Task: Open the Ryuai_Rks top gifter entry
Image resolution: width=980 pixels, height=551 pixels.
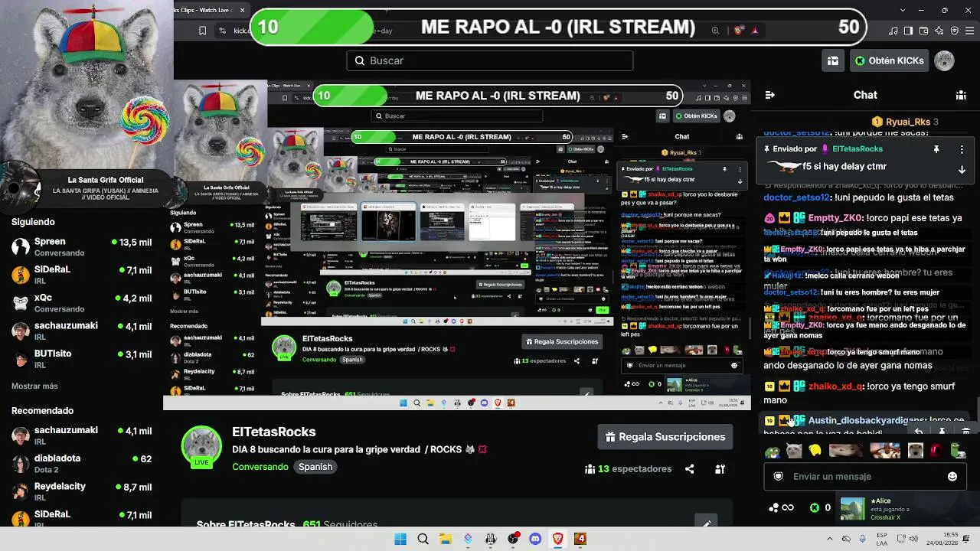Action: point(905,122)
